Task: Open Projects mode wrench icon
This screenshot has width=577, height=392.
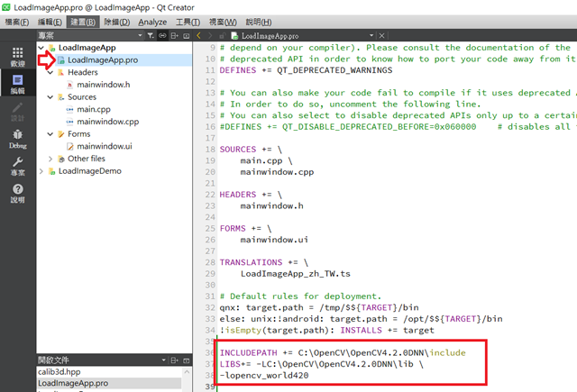Action: coord(17,166)
